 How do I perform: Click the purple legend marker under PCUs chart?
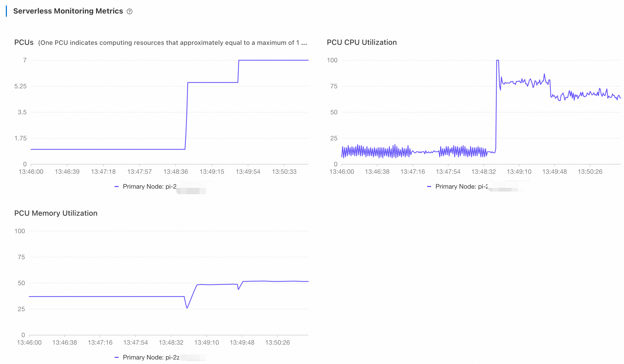[116, 187]
